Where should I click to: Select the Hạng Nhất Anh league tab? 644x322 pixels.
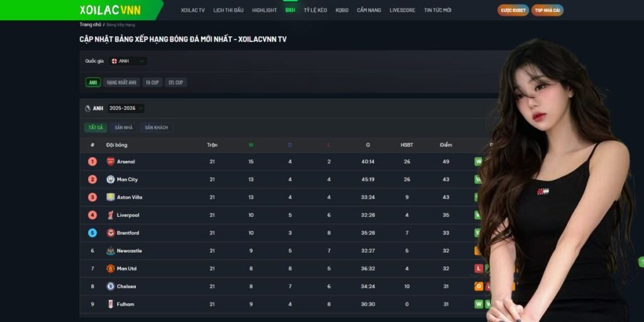[x=121, y=82]
